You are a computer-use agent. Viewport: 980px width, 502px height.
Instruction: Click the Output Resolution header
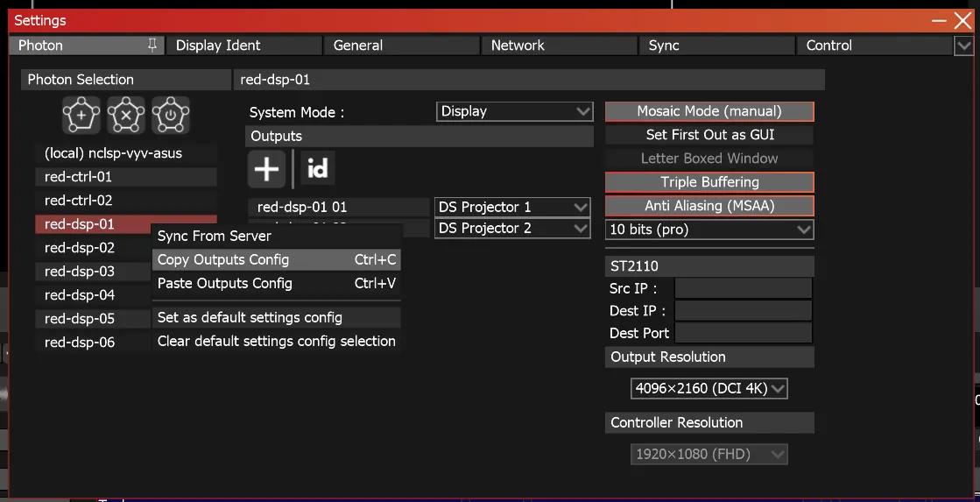[709, 357]
